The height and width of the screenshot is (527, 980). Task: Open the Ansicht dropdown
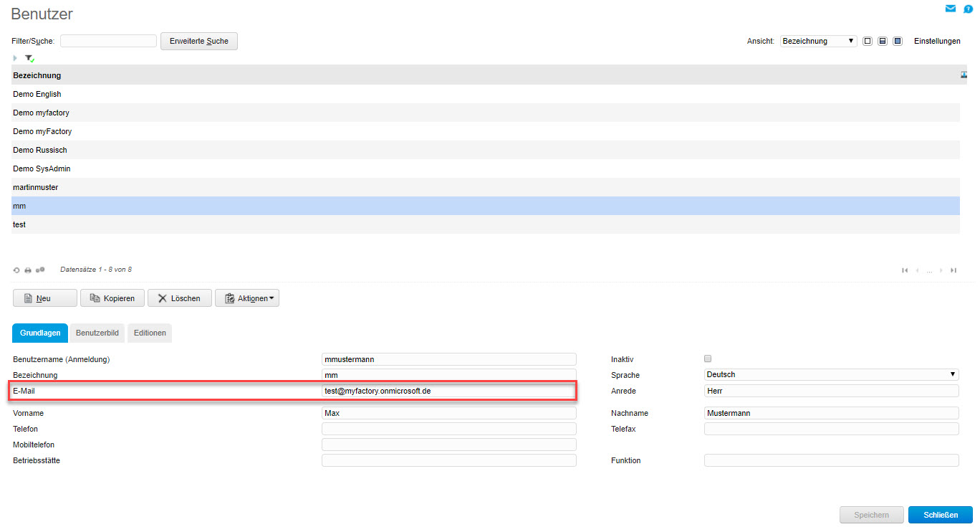(x=818, y=42)
